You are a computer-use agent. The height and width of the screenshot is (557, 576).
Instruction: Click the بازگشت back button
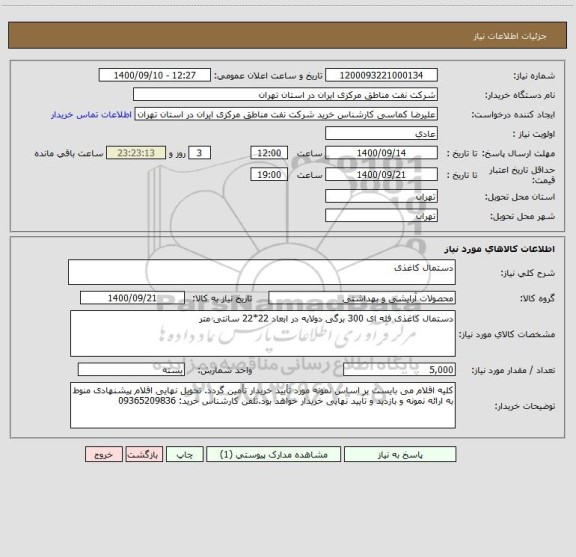pos(144,454)
